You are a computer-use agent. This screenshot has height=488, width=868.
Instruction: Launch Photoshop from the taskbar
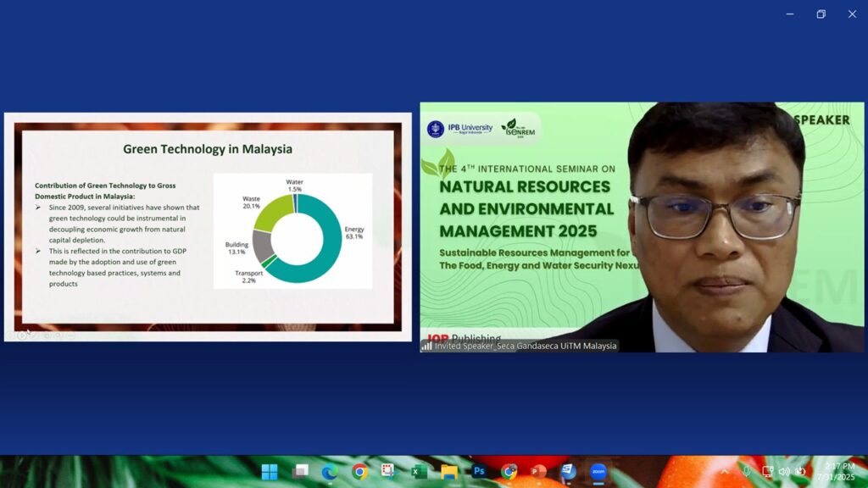point(479,472)
